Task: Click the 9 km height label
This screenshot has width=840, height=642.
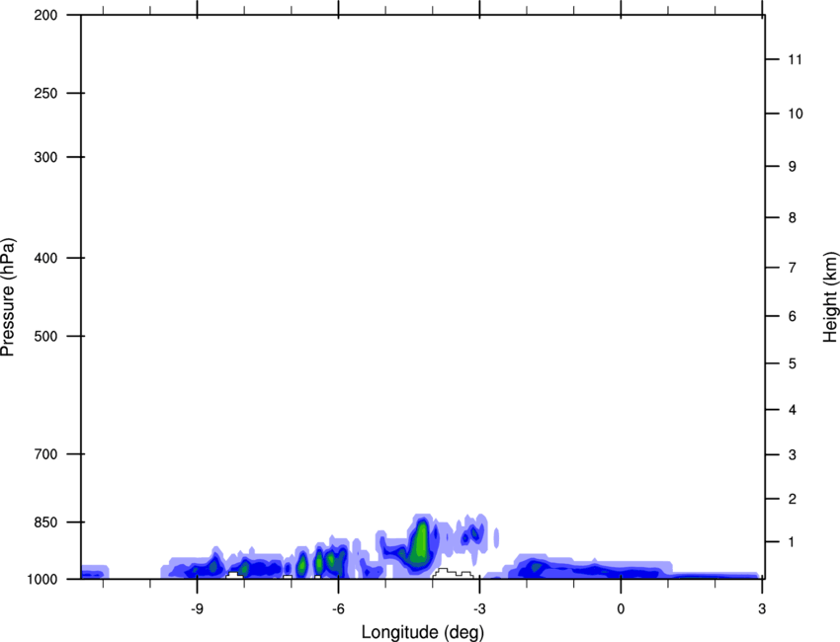Action: [792, 167]
